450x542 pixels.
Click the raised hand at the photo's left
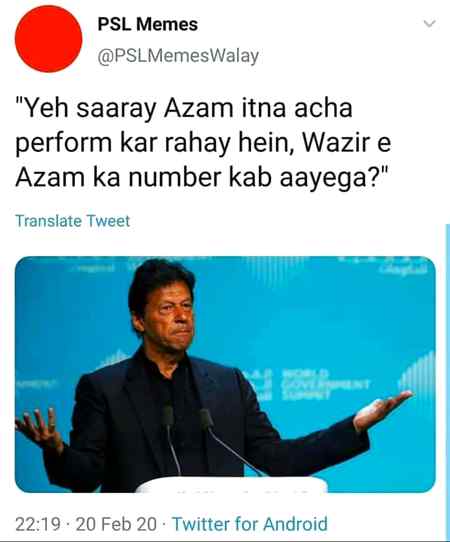pyautogui.click(x=39, y=429)
